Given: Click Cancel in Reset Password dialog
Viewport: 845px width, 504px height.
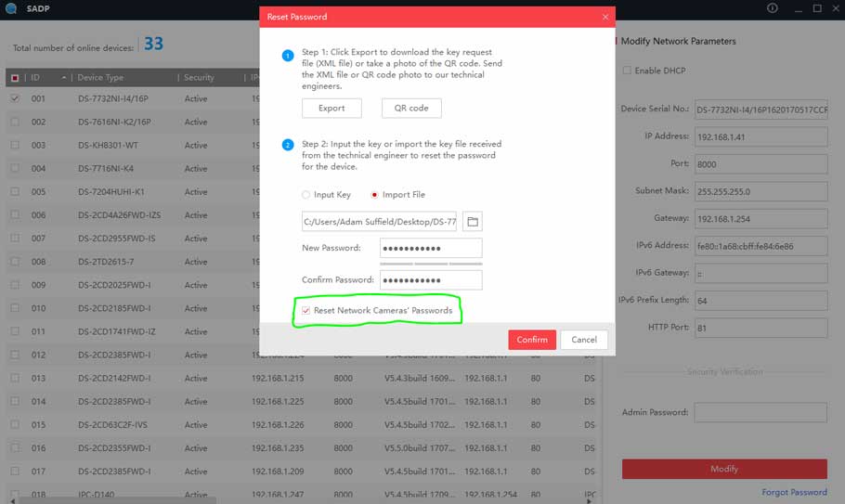Looking at the screenshot, I should coord(584,340).
